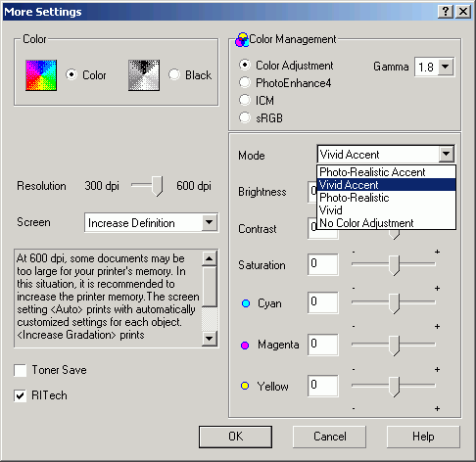Select Vivid Accent in the dropdown list
The image size is (476, 462).
(386, 185)
